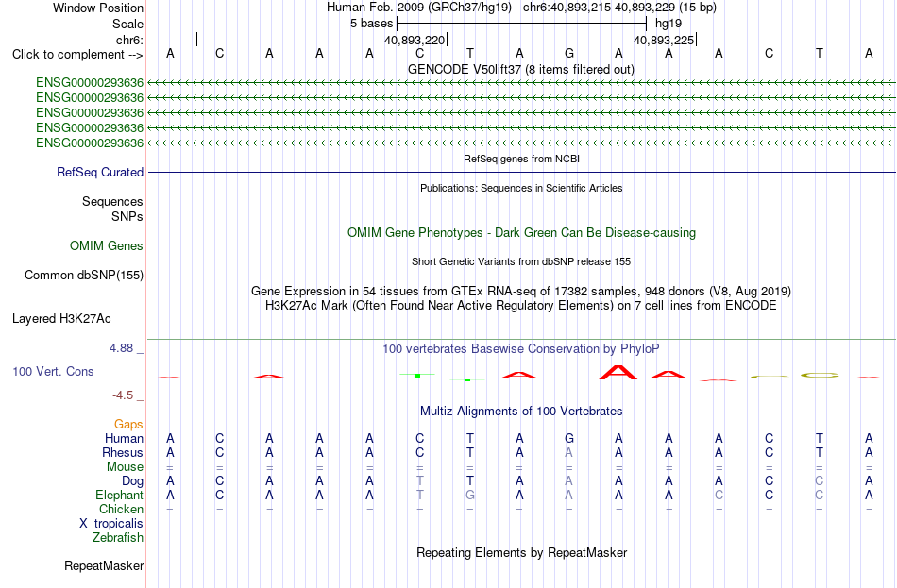The width and height of the screenshot is (897, 588).
Task: Open 'Publications: Sequences in Scientific Articles' title
Action: 521,188
